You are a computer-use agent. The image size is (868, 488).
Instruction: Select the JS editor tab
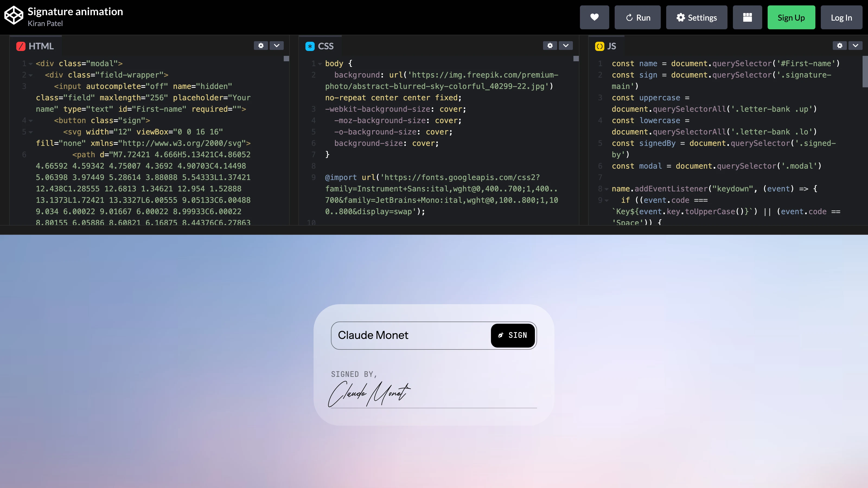click(x=606, y=46)
